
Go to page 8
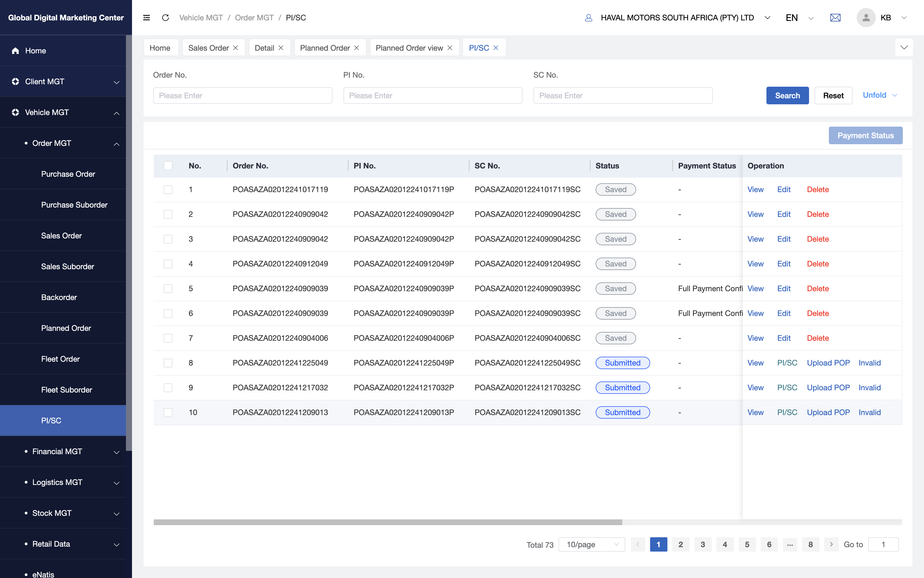click(x=811, y=544)
